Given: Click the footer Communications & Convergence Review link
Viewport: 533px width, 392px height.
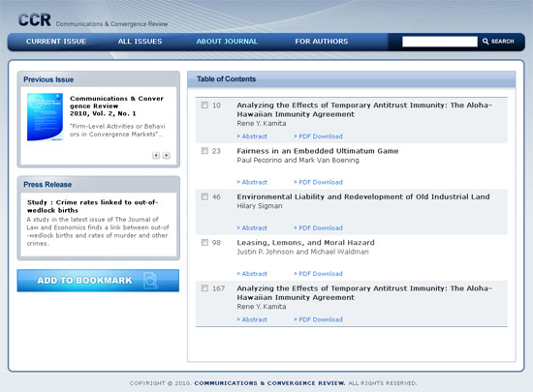Looking at the screenshot, I should coord(269,383).
